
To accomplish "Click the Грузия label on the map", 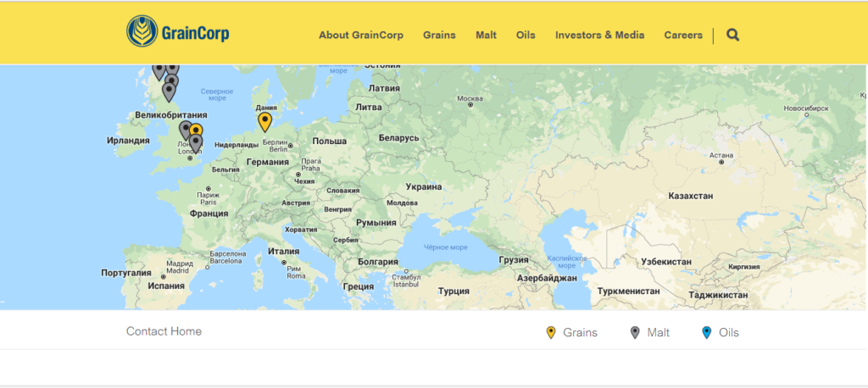I will (x=513, y=259).
